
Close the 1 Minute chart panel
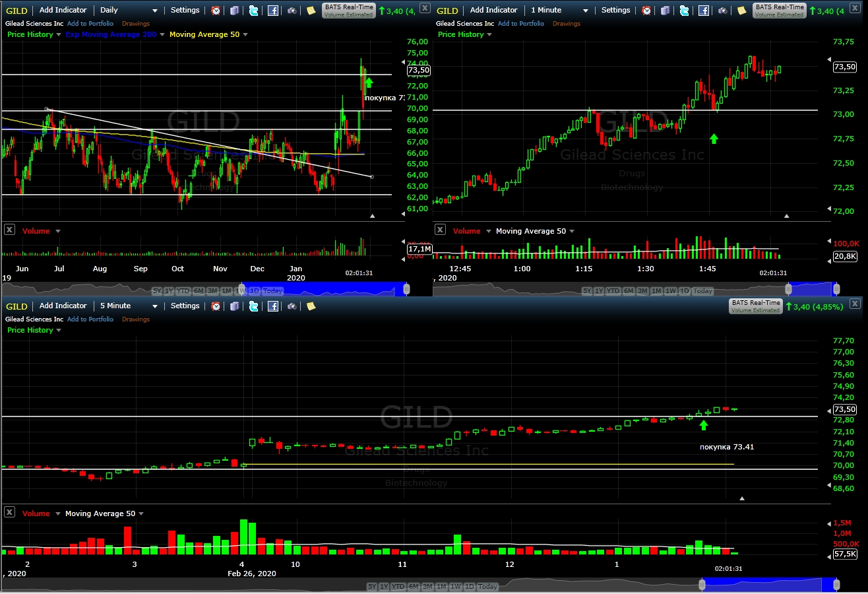point(855,8)
